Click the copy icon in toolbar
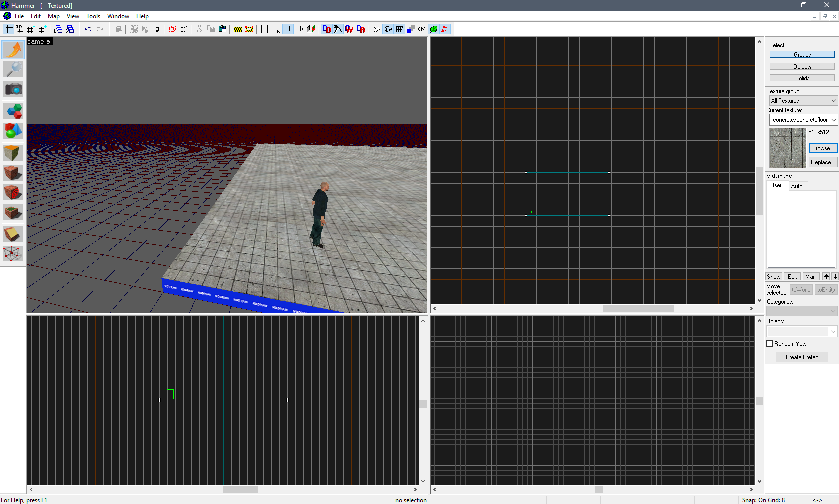Screen dimensions: 839x504 coord(211,29)
